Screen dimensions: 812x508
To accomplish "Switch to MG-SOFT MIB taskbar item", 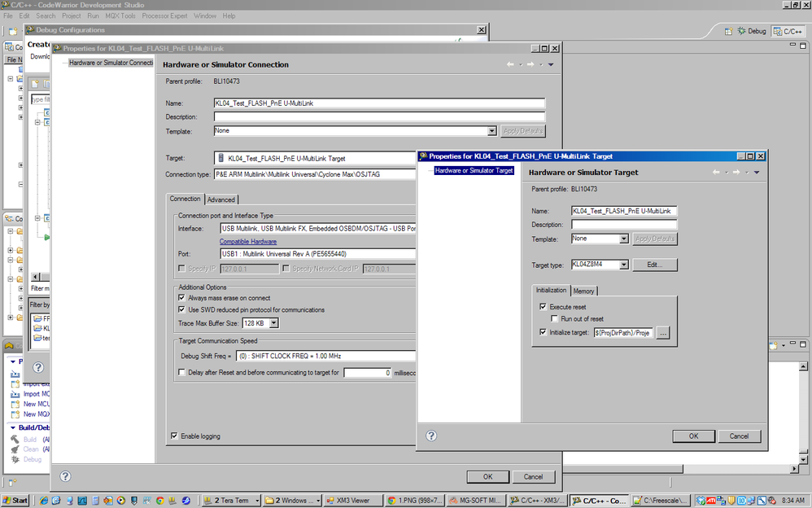I will pyautogui.click(x=475, y=500).
